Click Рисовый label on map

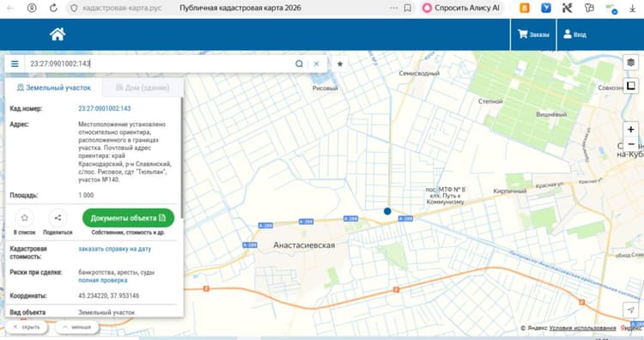[325, 88]
